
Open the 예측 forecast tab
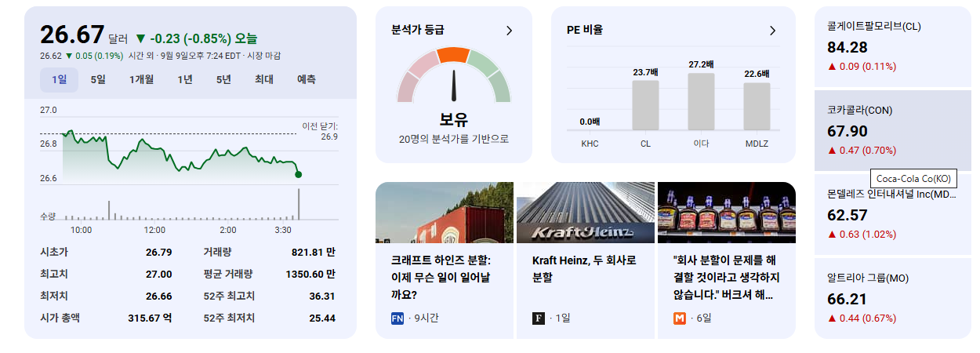click(x=307, y=79)
